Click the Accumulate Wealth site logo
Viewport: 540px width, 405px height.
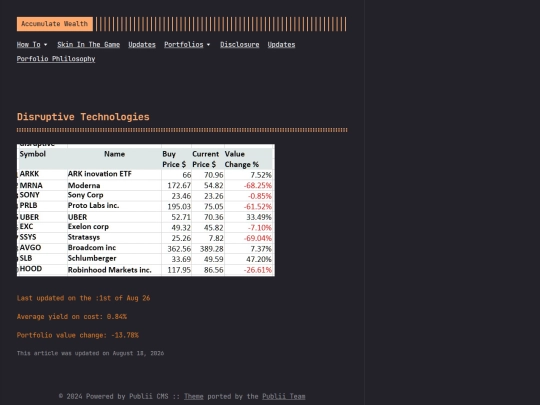pos(55,24)
